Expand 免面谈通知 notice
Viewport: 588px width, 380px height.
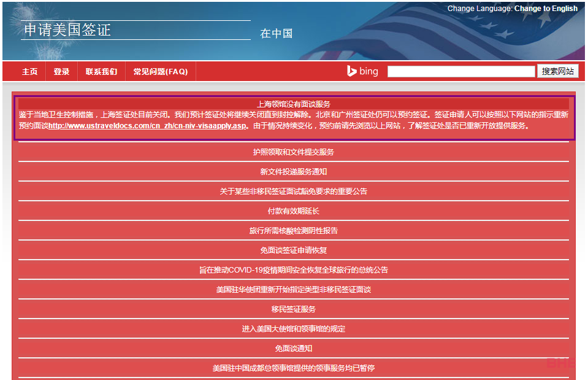click(294, 349)
